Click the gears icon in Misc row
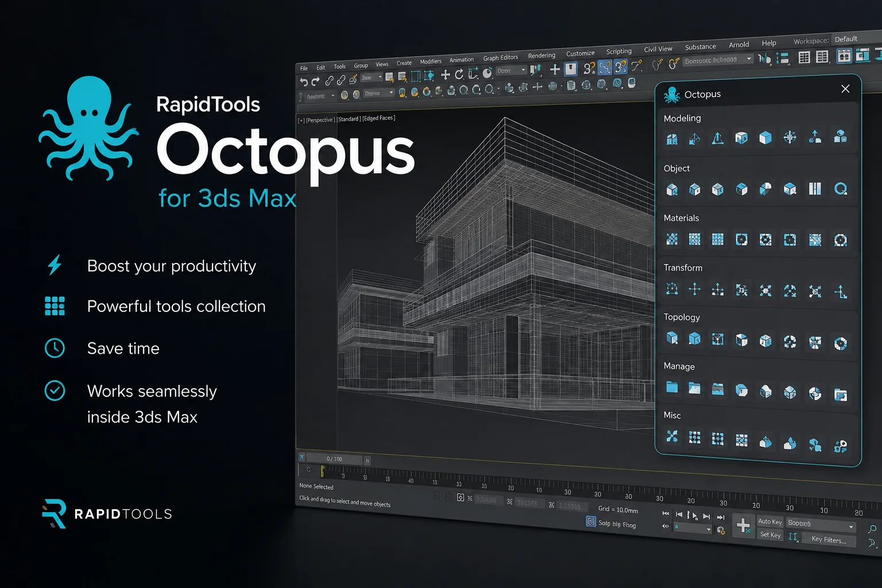The width and height of the screenshot is (882, 588). coord(841,446)
